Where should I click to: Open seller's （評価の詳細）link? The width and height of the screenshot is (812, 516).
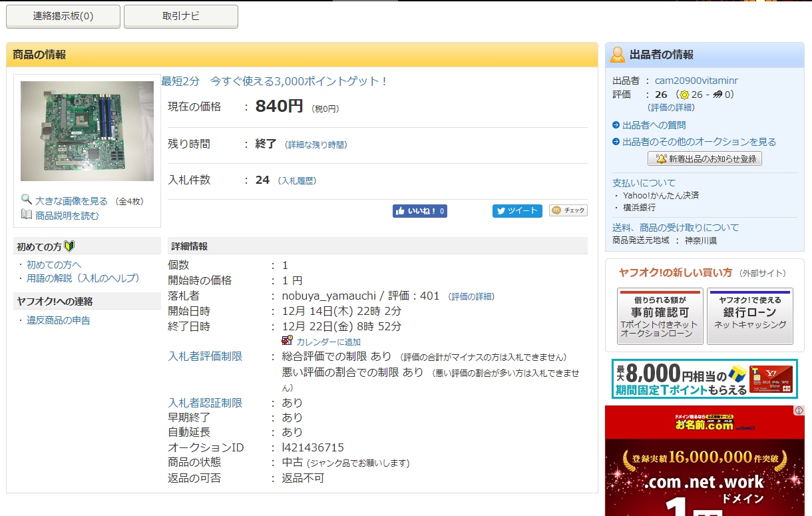tap(671, 107)
